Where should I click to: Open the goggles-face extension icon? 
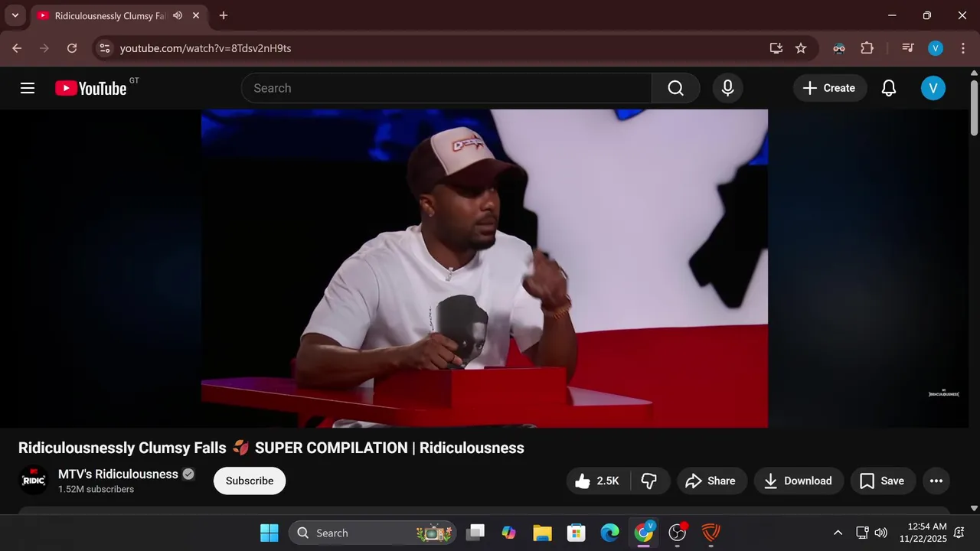pyautogui.click(x=839, y=48)
